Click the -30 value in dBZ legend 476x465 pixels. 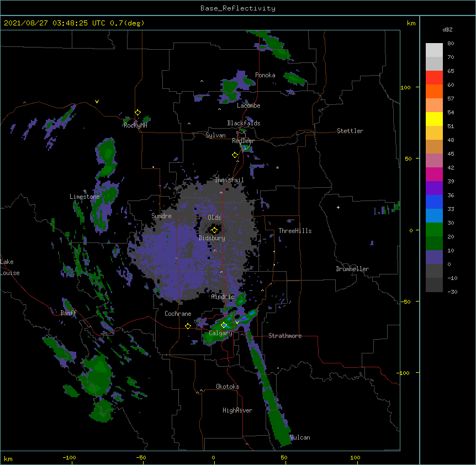452,292
